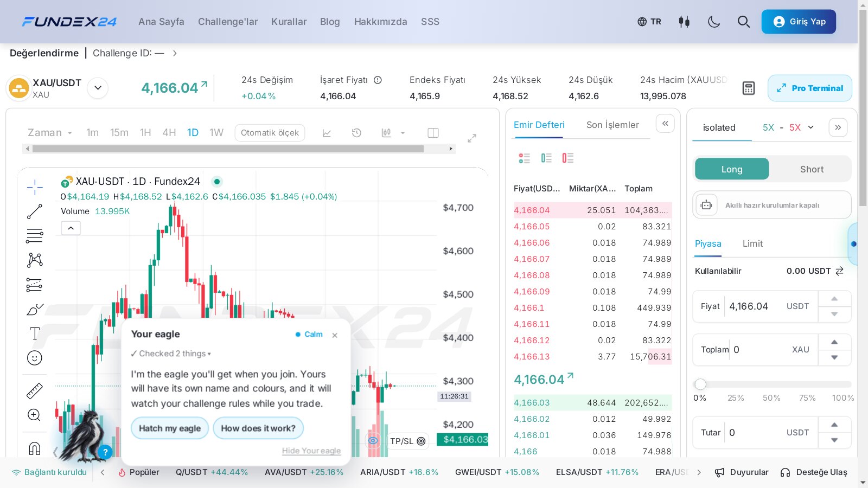
Task: Open the XAU/USDT pair selector dropdown
Action: click(98, 87)
